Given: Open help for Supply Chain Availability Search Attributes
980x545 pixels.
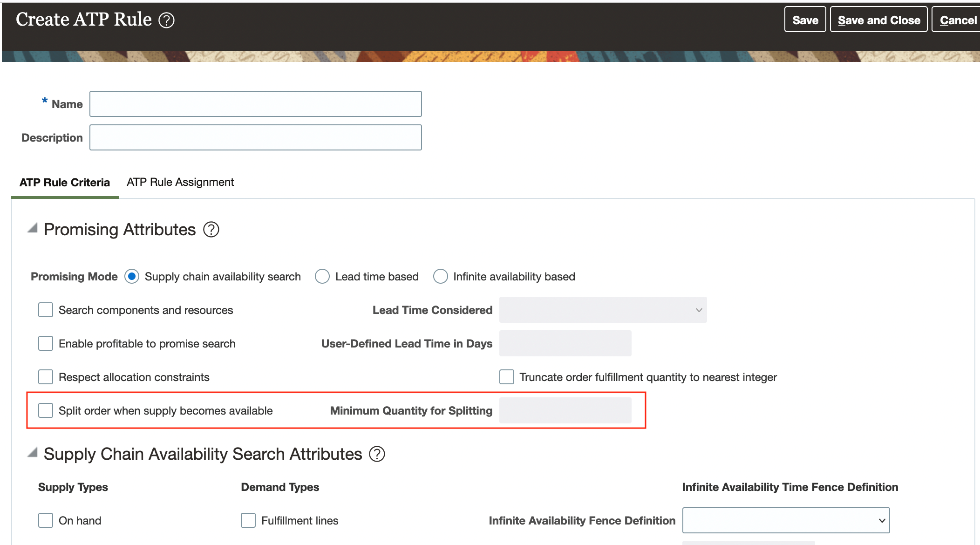Looking at the screenshot, I should pyautogui.click(x=377, y=454).
